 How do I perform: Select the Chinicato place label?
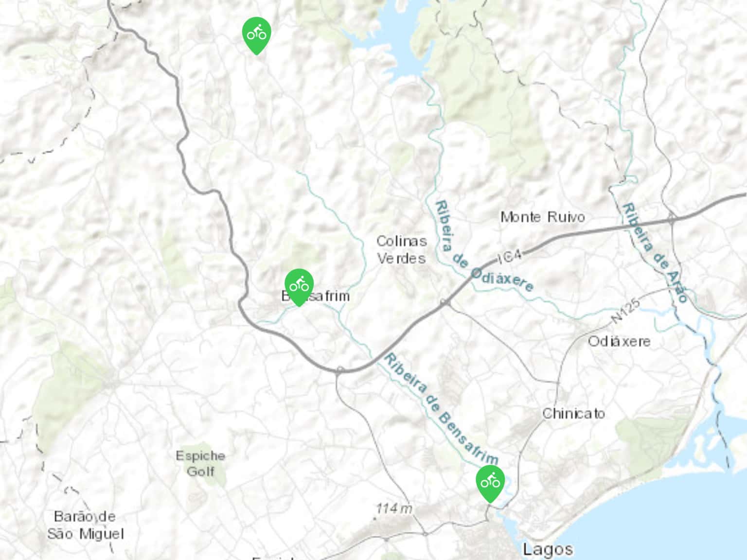(x=574, y=414)
